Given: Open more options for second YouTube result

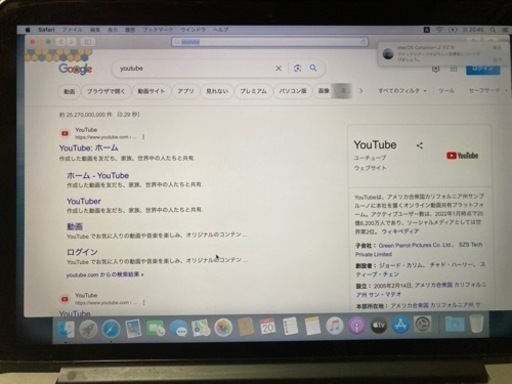Looking at the screenshot, I should coord(144,302).
